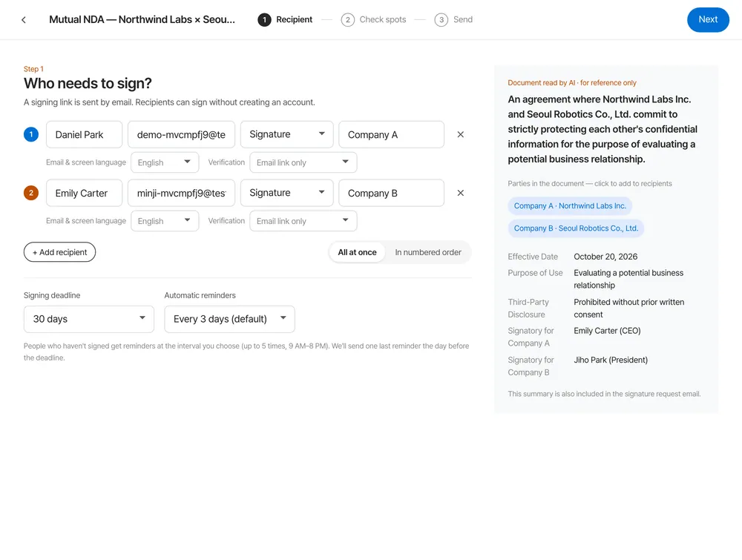Image resolution: width=742 pixels, height=560 pixels.
Task: Edit the Daniel Park name field
Action: click(x=85, y=134)
